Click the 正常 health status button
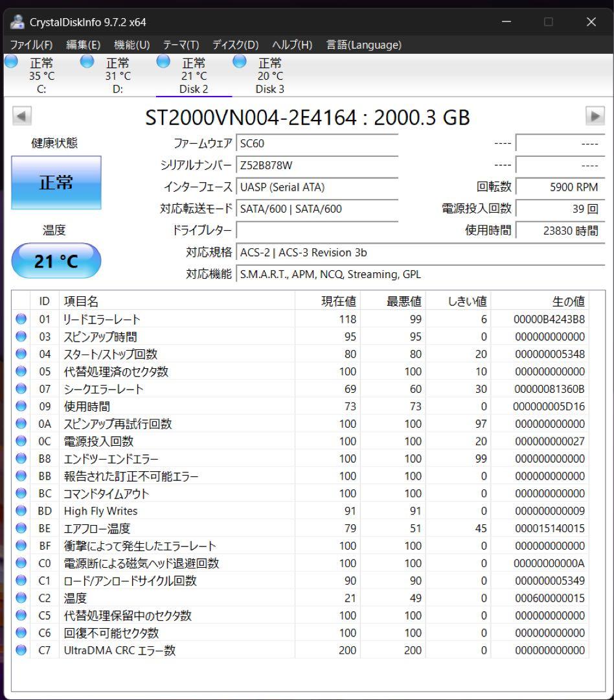Screen dimensions: 614x700 click(56, 183)
